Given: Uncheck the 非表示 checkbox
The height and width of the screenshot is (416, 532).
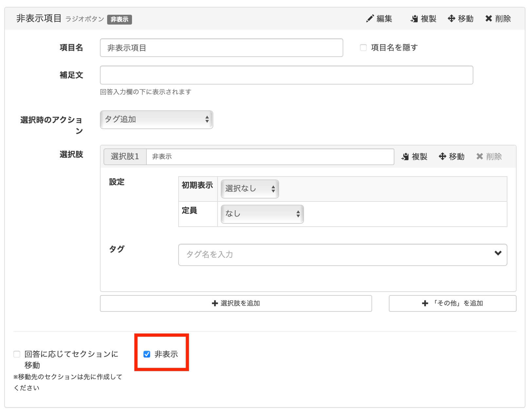Looking at the screenshot, I should click(x=147, y=354).
